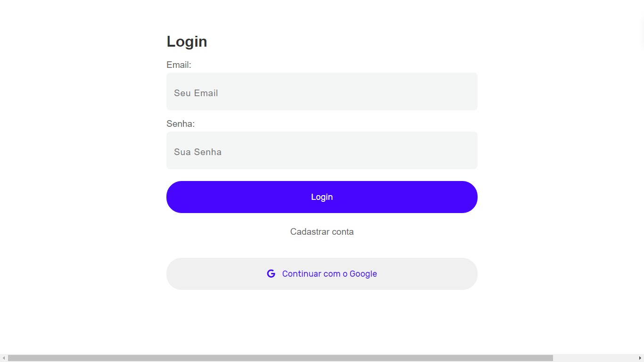Click the "Login" page heading

click(x=187, y=41)
